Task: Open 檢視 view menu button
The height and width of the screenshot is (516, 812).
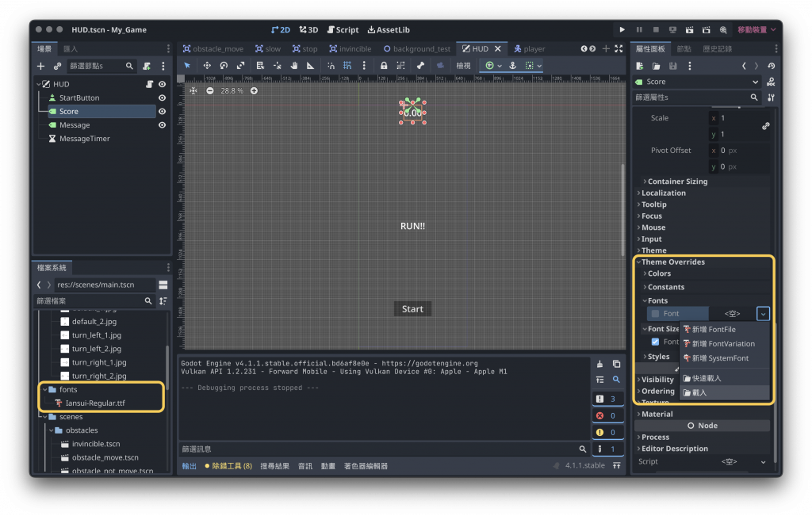Action: click(463, 65)
